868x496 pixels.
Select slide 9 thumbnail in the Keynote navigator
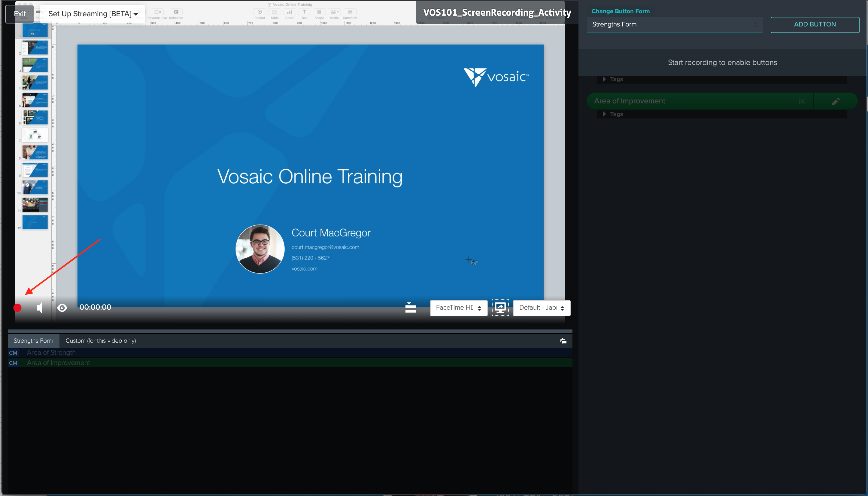(x=35, y=170)
